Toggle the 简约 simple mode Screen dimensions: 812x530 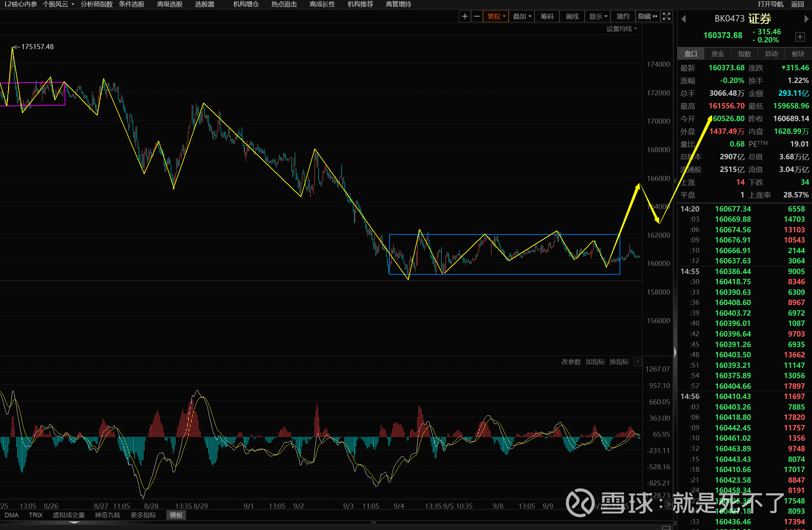[x=623, y=16]
